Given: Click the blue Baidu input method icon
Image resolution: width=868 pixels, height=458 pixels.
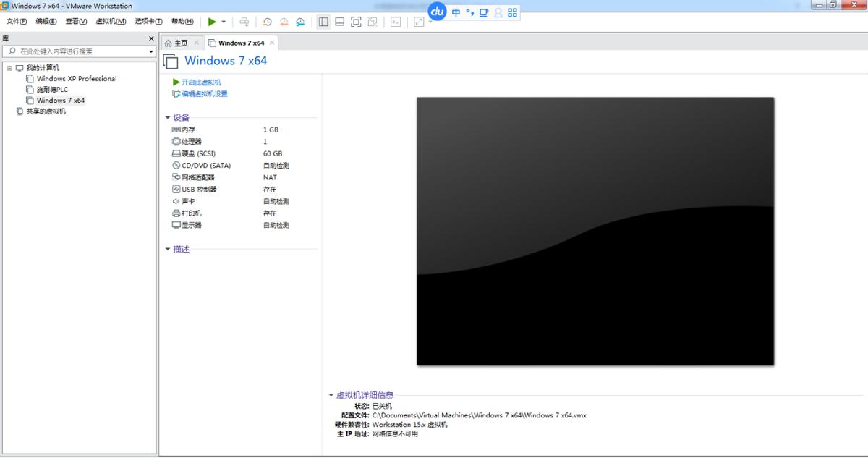Looking at the screenshot, I should point(436,12).
